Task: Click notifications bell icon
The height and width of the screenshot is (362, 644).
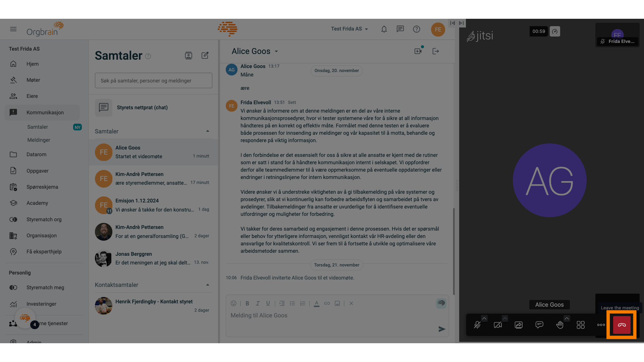Action: pyautogui.click(x=383, y=29)
